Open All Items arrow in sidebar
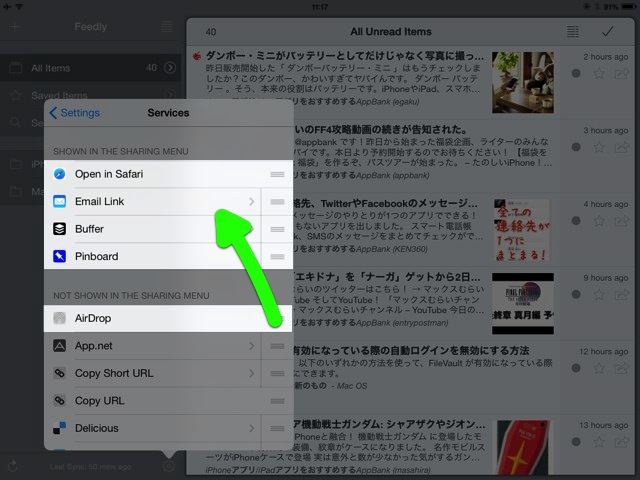 170,68
